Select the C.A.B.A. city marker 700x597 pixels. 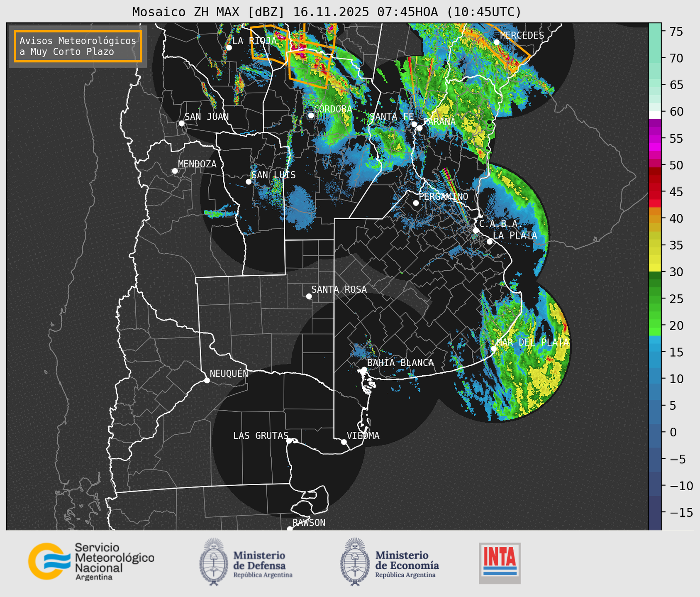pos(476,230)
